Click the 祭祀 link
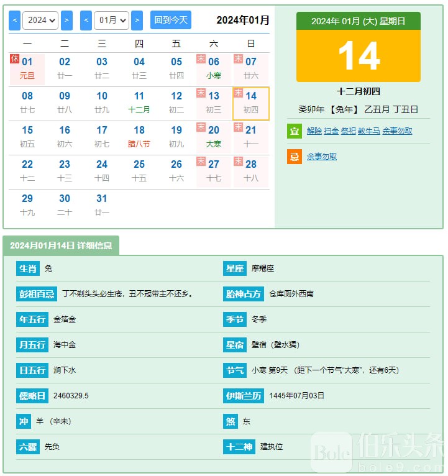The image size is (448, 476). [348, 131]
